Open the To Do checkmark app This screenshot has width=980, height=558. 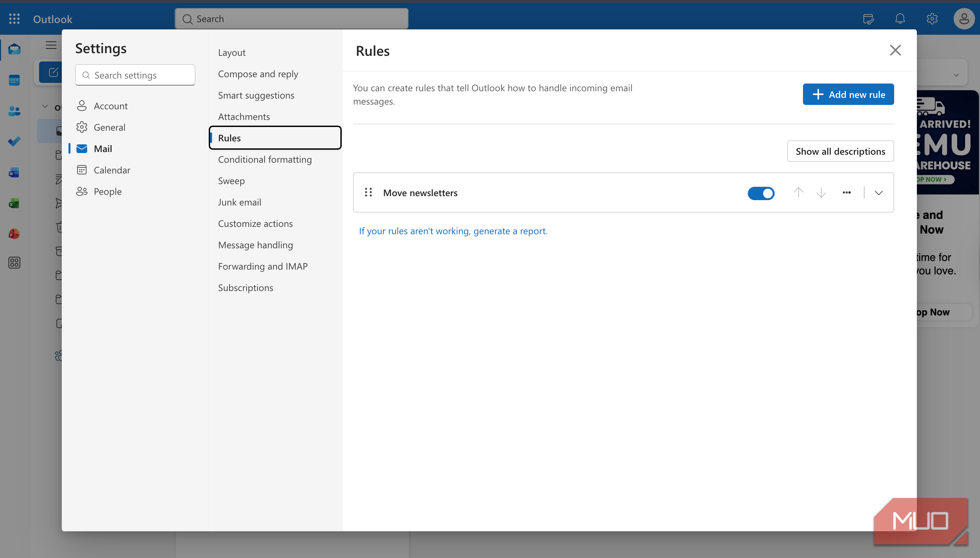[14, 141]
